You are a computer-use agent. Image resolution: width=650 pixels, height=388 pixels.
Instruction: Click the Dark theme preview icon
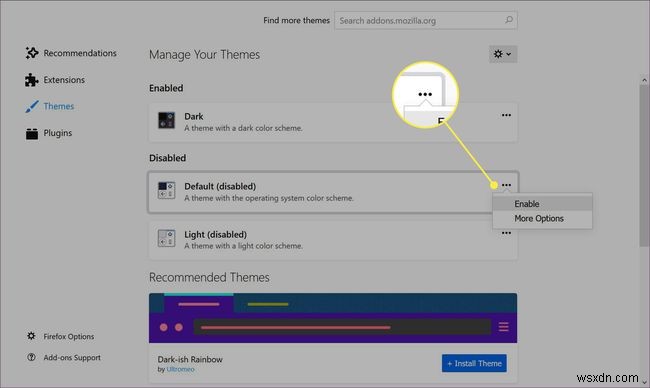167,121
